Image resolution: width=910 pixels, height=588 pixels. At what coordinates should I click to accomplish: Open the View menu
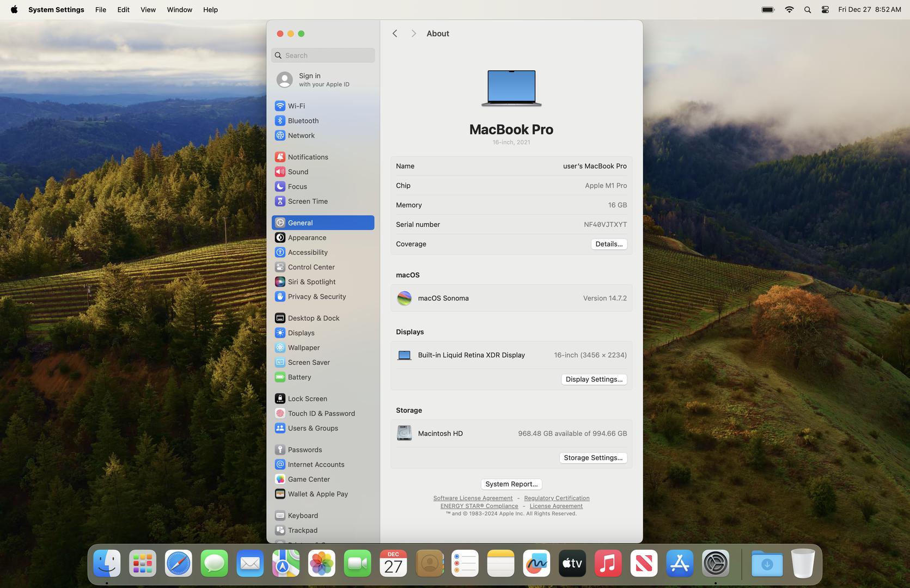point(148,10)
